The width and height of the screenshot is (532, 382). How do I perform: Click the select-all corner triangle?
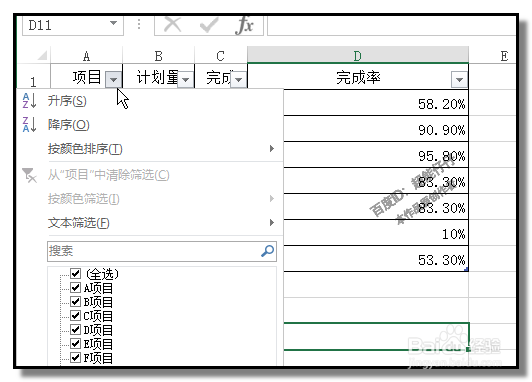pyautogui.click(x=42, y=55)
